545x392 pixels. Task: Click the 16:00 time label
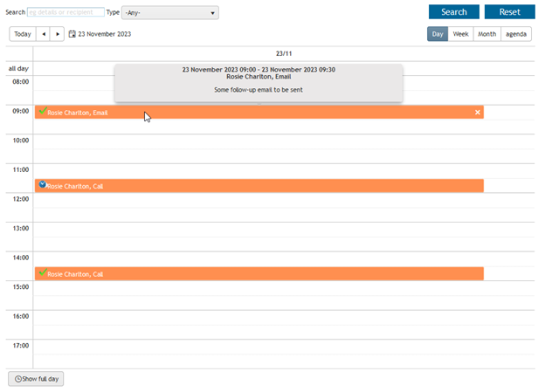(x=21, y=316)
